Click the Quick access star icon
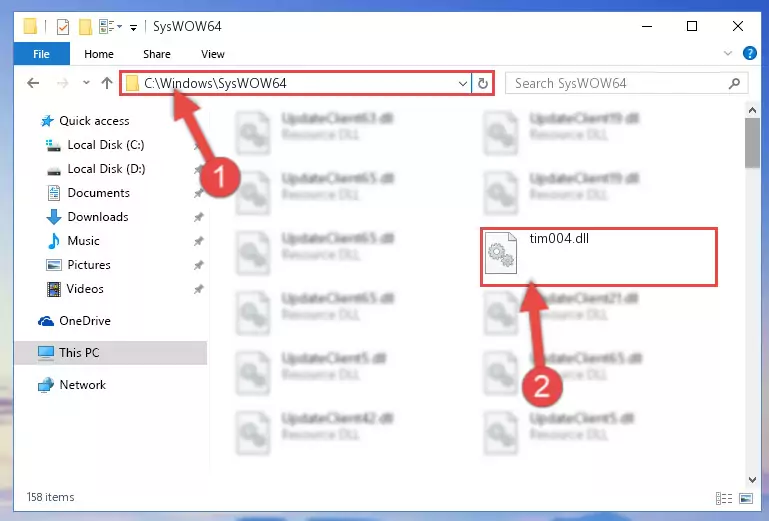The image size is (769, 521). coord(47,121)
